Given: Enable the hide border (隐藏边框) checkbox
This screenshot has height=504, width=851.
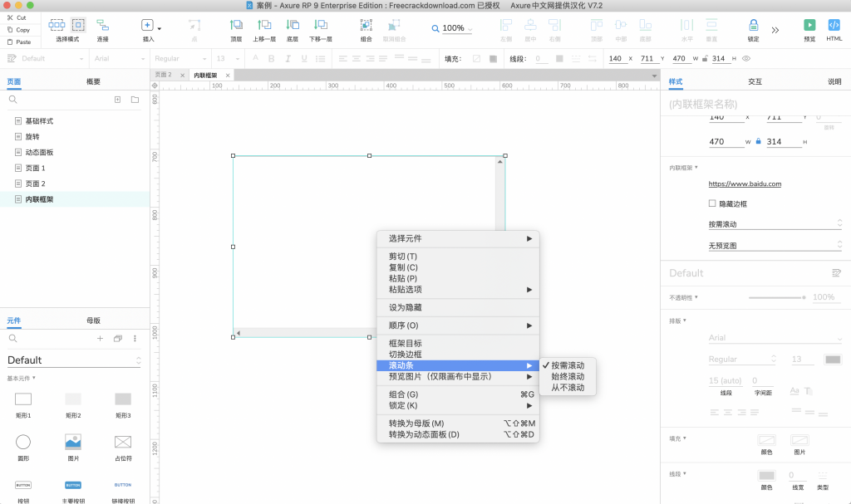Looking at the screenshot, I should coord(712,203).
